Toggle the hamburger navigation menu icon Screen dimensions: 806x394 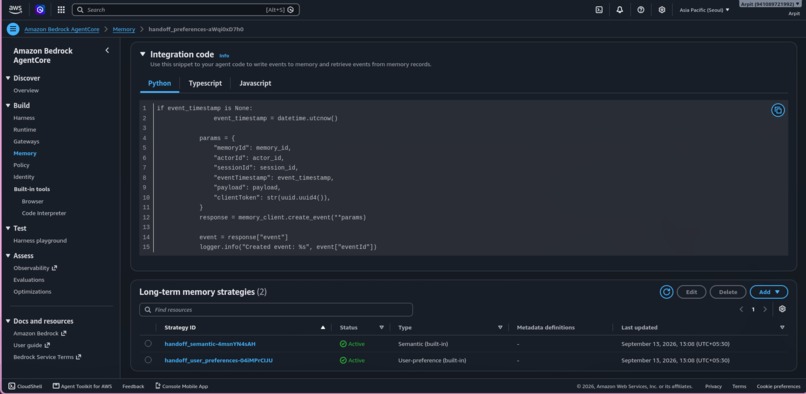(13, 29)
